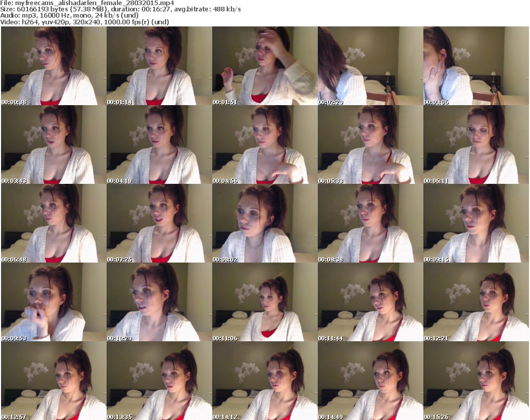This screenshot has width=530, height=420.
Task: Select the thumbnail frame stamped 00:03:43
Action: tap(54, 144)
